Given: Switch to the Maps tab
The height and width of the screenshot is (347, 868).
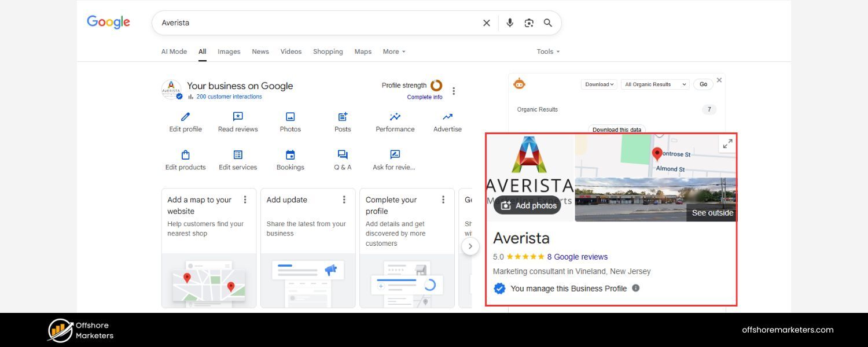Looking at the screenshot, I should coord(363,51).
